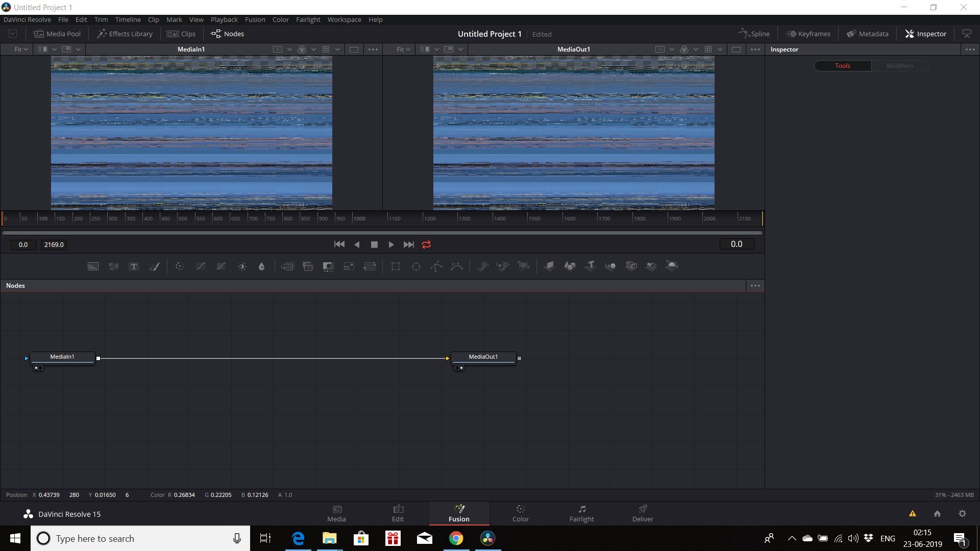Image resolution: width=980 pixels, height=551 pixels.
Task: Toggle Effects Library panel
Action: [125, 34]
